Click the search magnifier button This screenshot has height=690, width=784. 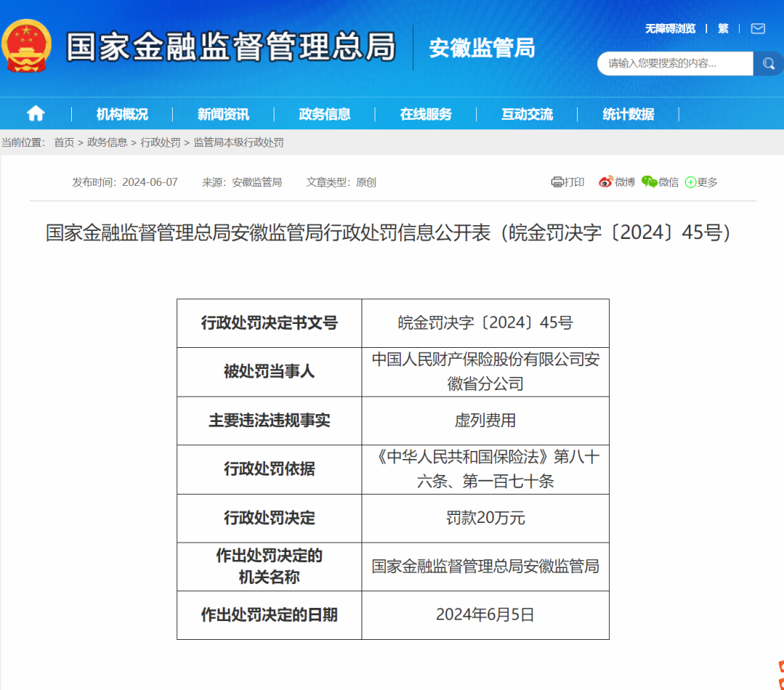click(x=769, y=63)
